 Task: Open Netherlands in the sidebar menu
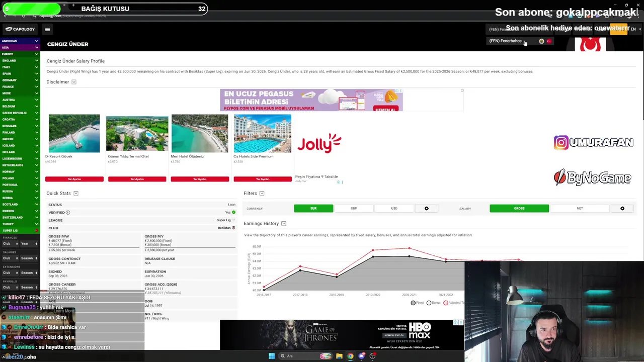pos(20,165)
